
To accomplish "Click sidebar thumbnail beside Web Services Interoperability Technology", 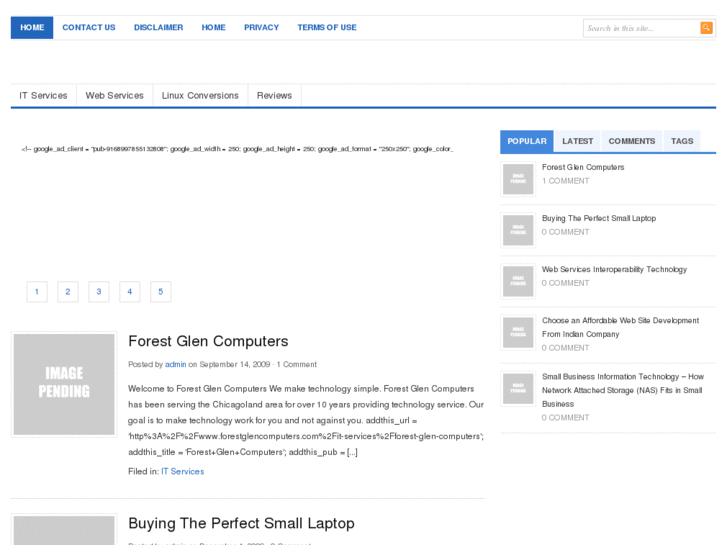I will tap(518, 282).
